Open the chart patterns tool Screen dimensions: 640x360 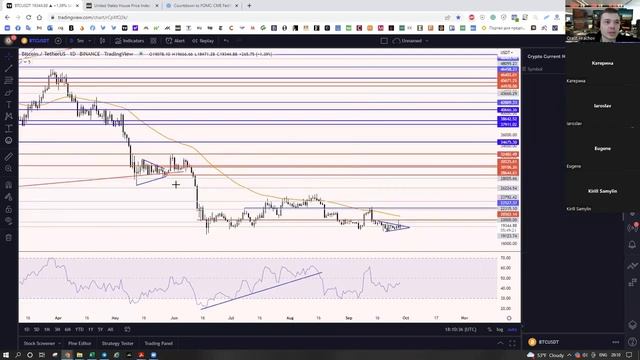pos(9,116)
